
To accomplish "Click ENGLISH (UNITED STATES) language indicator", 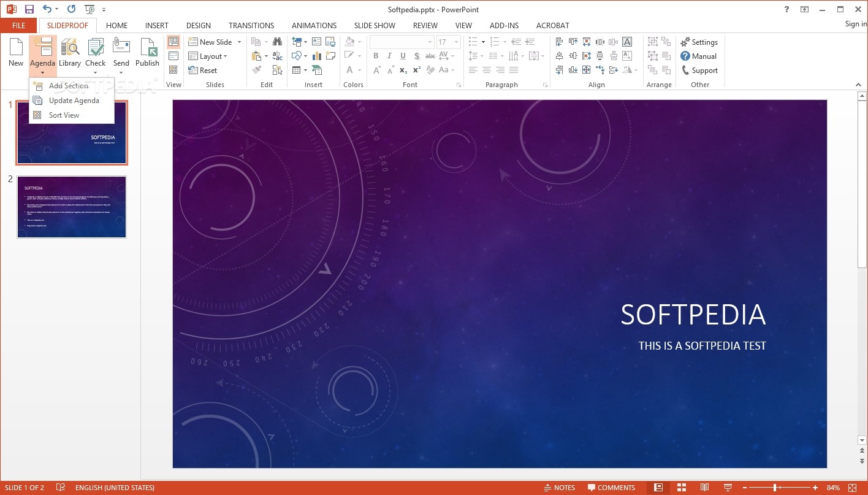I will (x=115, y=488).
